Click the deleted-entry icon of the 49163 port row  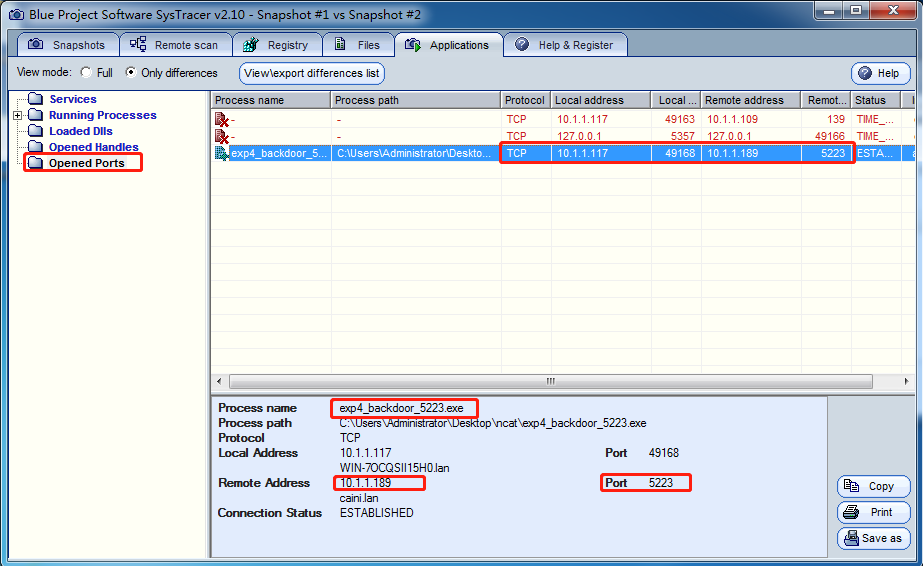click(x=221, y=119)
